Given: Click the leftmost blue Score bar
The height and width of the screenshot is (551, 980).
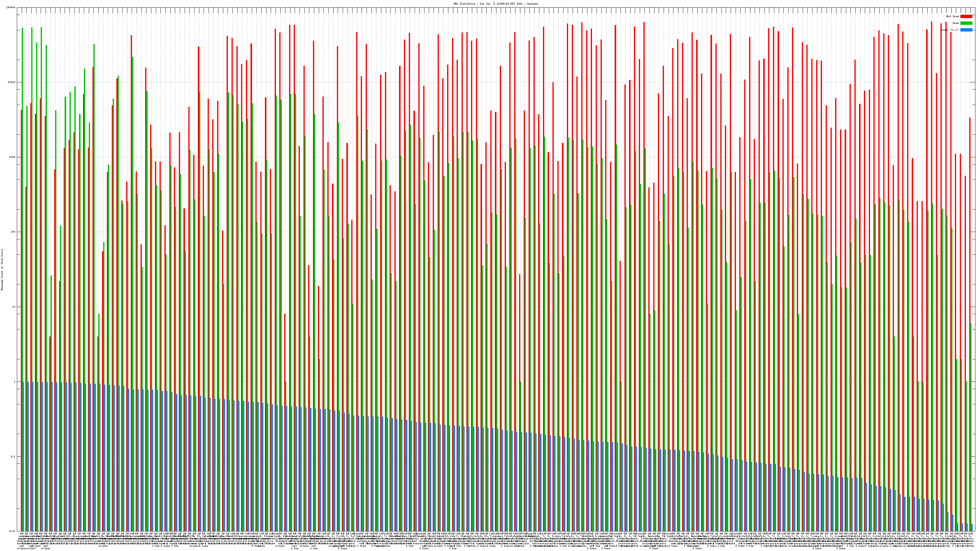Looking at the screenshot, I should 24,456.
